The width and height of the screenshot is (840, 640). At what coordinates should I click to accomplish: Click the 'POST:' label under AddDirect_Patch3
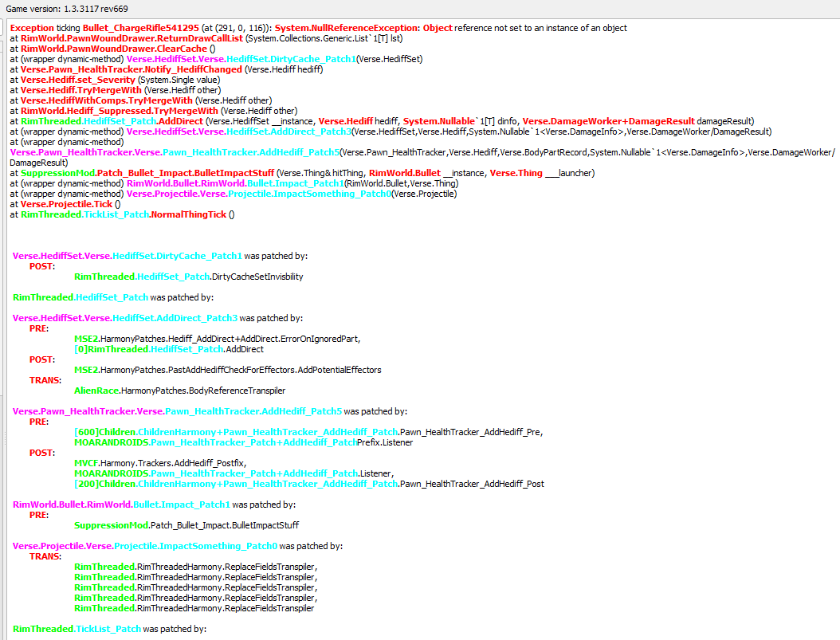pos(42,360)
